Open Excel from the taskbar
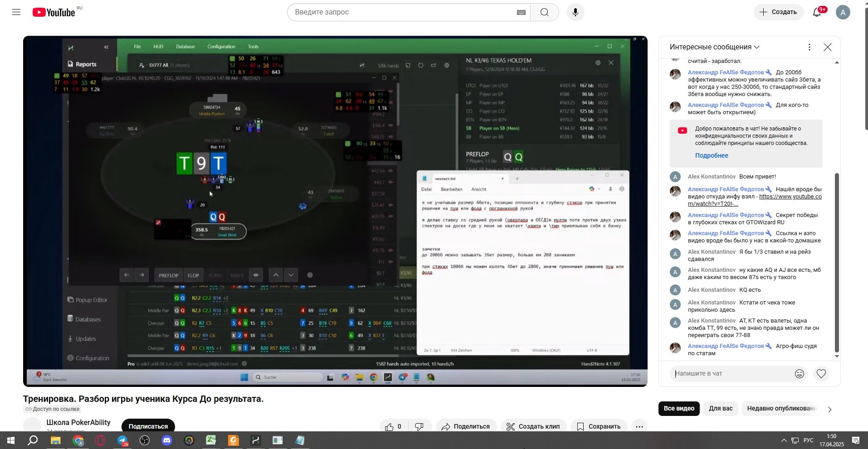This screenshot has height=449, width=868. [x=211, y=440]
